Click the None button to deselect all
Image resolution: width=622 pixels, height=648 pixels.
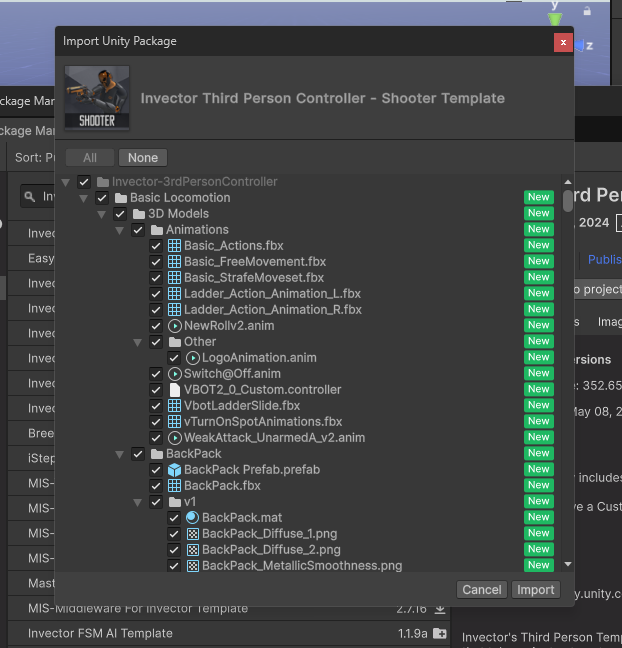click(143, 158)
